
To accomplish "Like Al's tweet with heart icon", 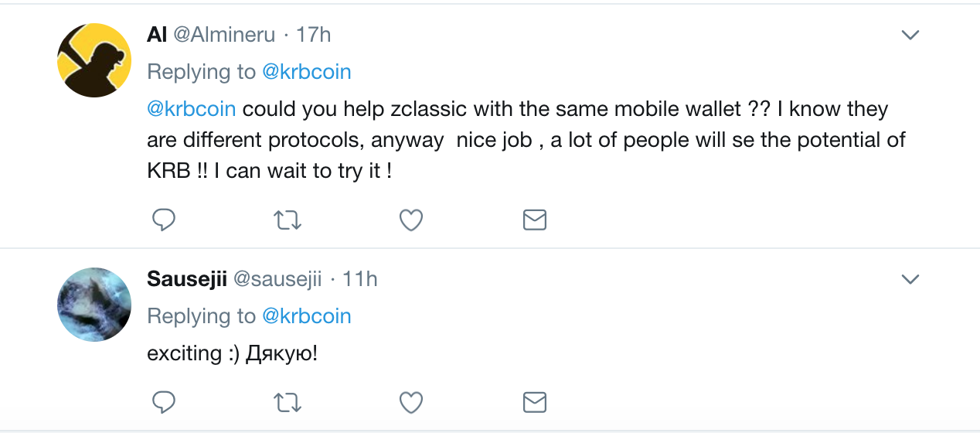I will point(410,220).
